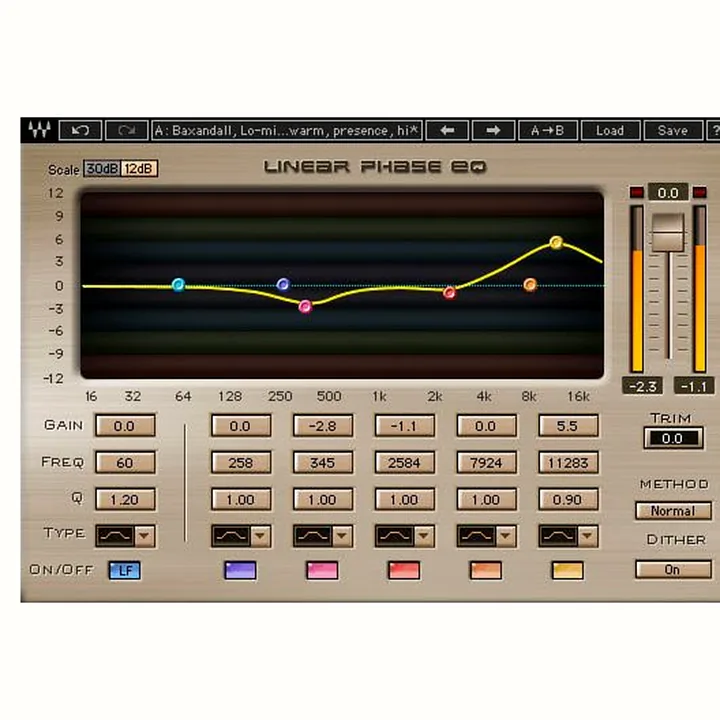
Task: Click the Q field showing 0.90
Action: click(568, 499)
